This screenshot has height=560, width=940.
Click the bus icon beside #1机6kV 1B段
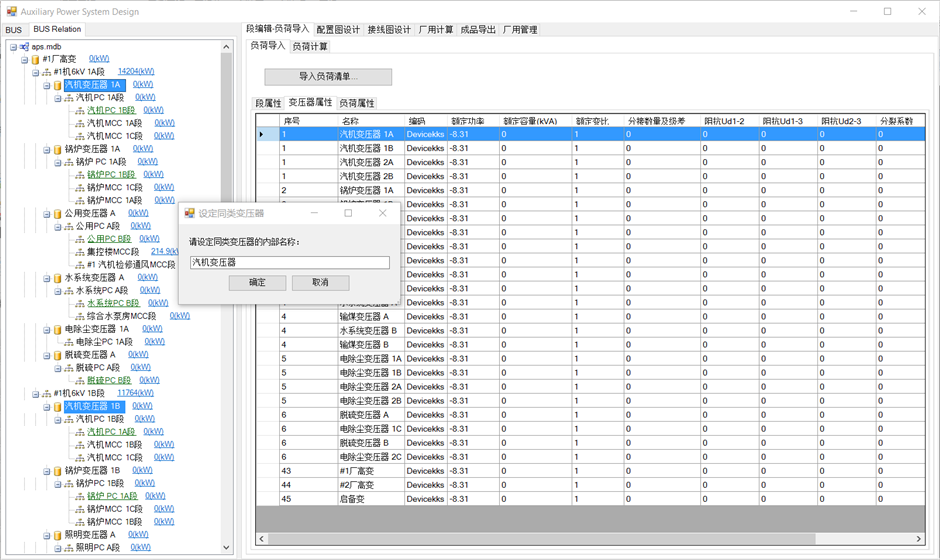[x=47, y=393]
